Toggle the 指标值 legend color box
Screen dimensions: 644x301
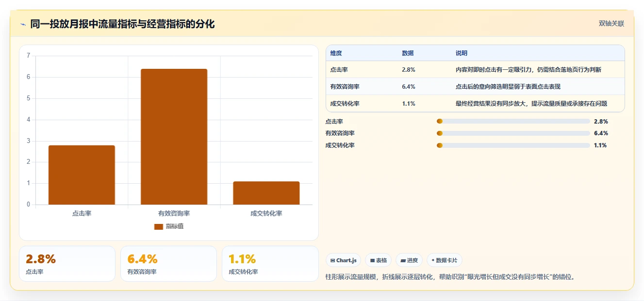coord(159,226)
